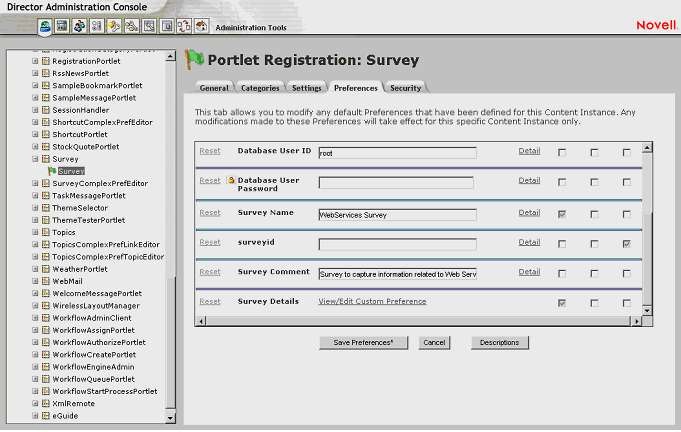The height and width of the screenshot is (432, 681).
Task: Click the Save Preferences button
Action: (x=363, y=343)
